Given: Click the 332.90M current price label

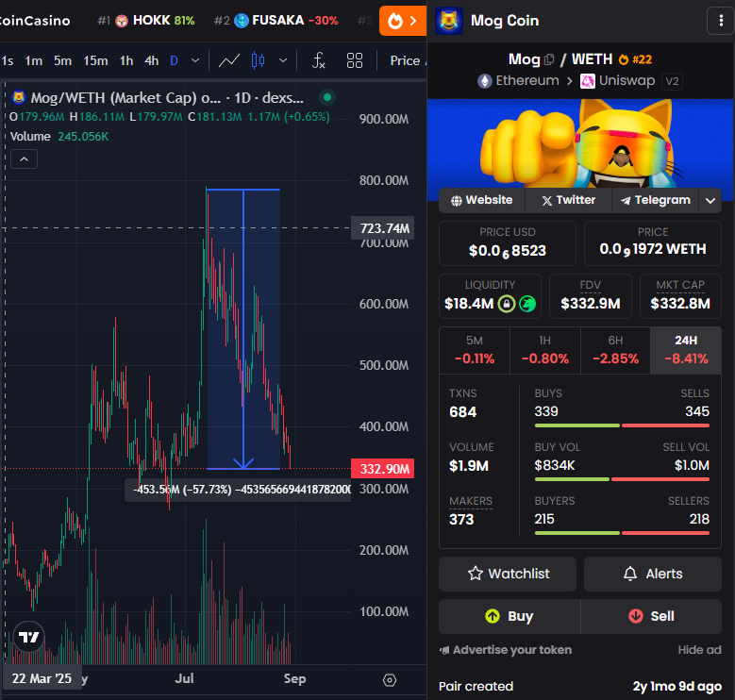Looking at the screenshot, I should coord(382,469).
